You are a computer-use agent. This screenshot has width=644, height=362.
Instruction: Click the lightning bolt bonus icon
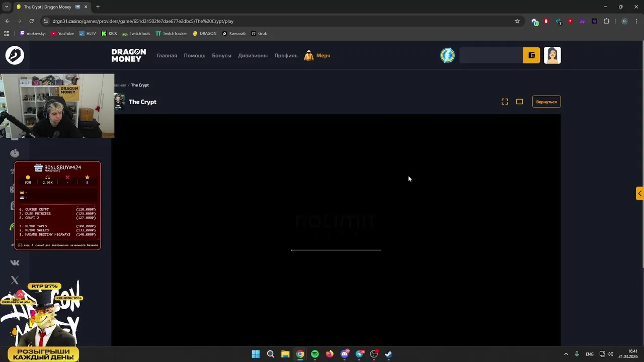447,55
